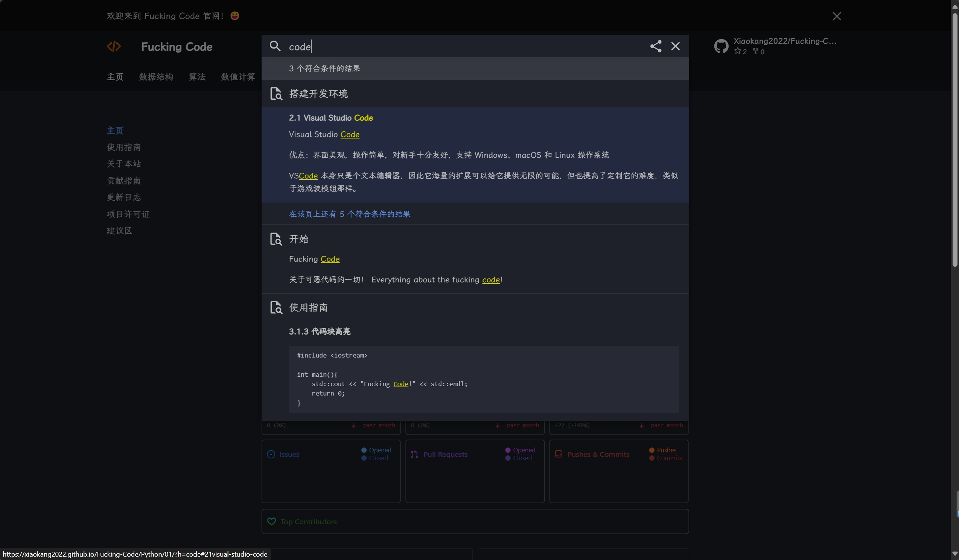Dismiss the welcome announcement banner
The image size is (959, 560).
click(836, 16)
